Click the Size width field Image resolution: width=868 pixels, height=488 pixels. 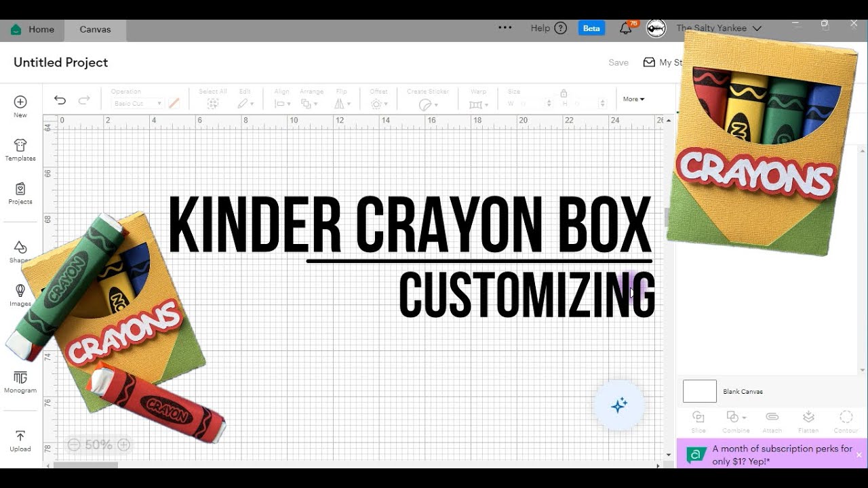(530, 104)
